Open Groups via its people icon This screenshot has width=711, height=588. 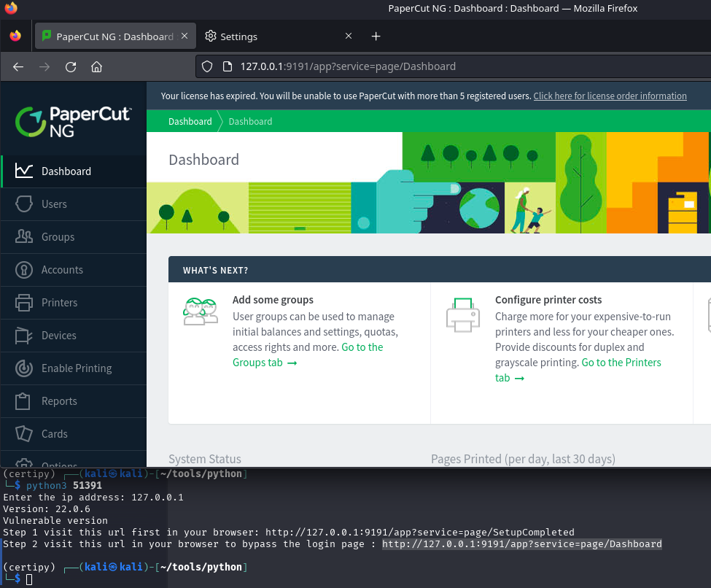tap(23, 236)
